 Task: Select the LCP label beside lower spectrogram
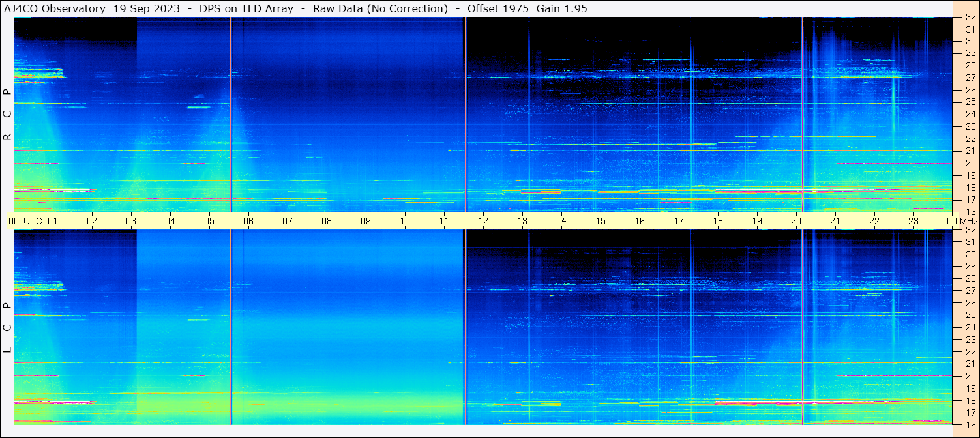pyautogui.click(x=7, y=328)
